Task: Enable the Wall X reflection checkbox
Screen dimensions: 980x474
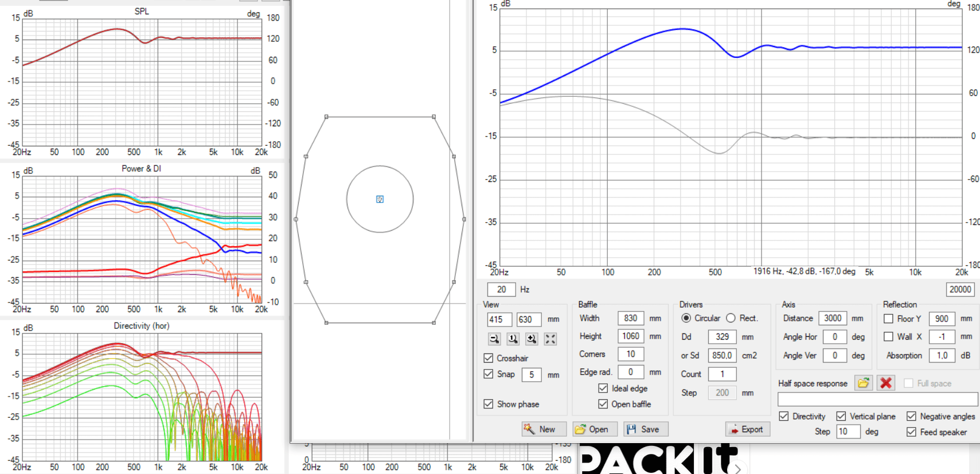Action: (x=889, y=337)
